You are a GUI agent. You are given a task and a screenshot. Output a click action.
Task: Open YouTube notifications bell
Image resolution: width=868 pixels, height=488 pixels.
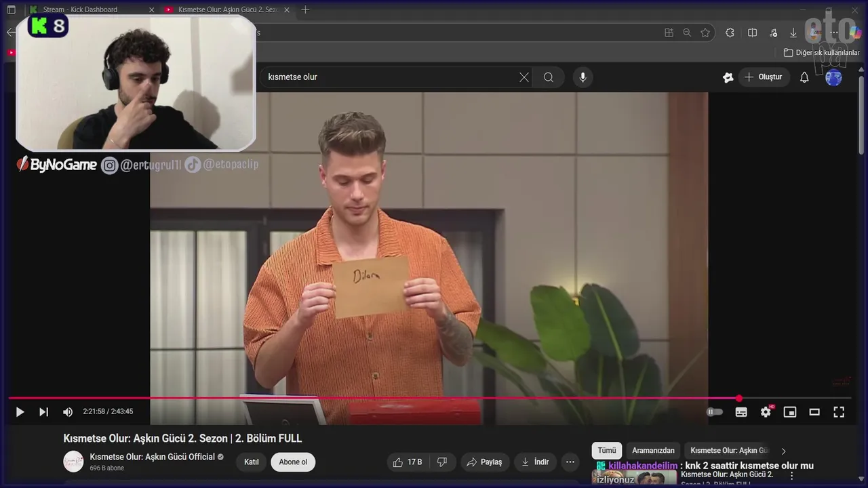(x=804, y=77)
